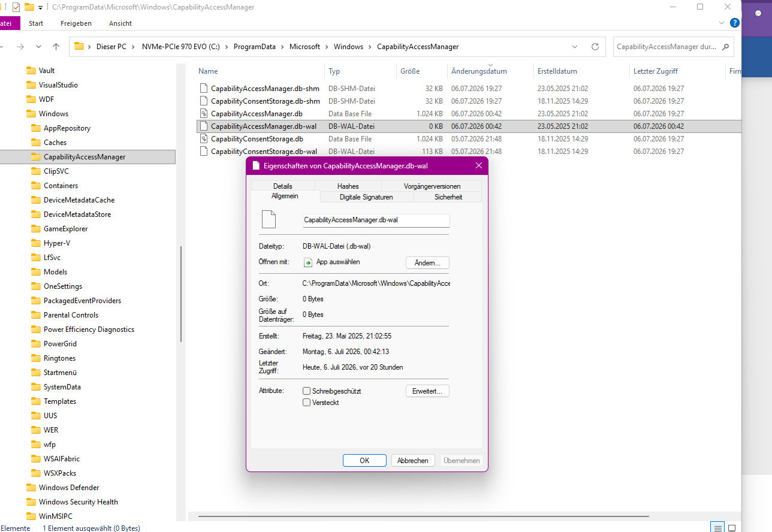
Task: Refresh the CapabilityAccessManager folder view
Action: (x=595, y=47)
